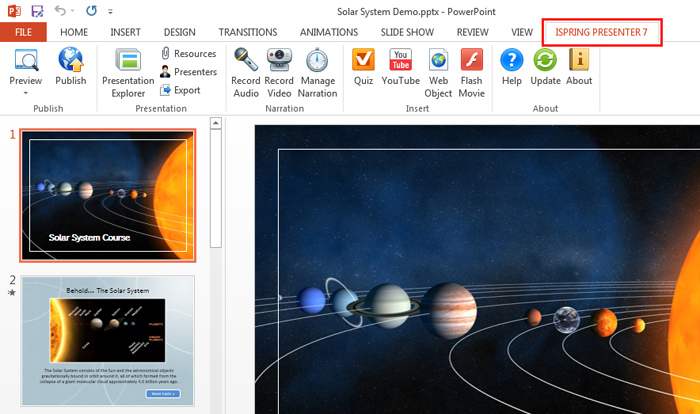Click the Publish globe icon

(x=71, y=60)
